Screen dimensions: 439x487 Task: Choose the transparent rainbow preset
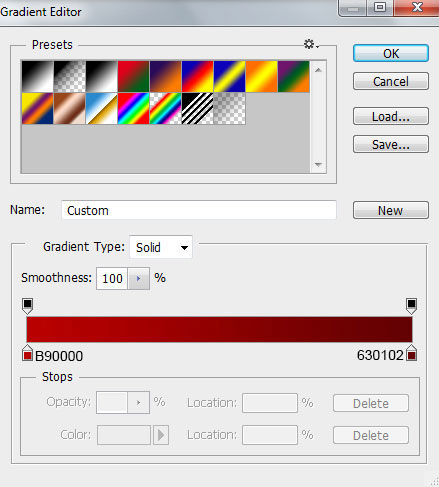point(165,108)
